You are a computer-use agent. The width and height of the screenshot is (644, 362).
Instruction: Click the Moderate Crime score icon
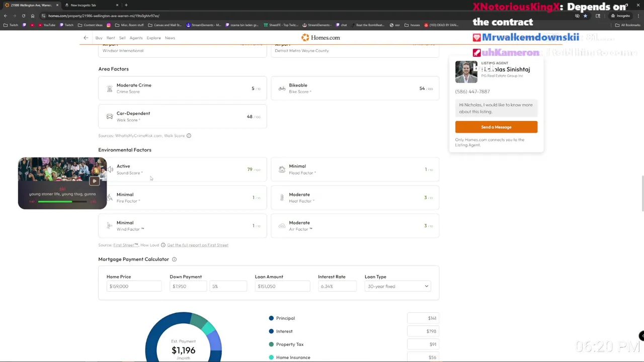(110, 88)
